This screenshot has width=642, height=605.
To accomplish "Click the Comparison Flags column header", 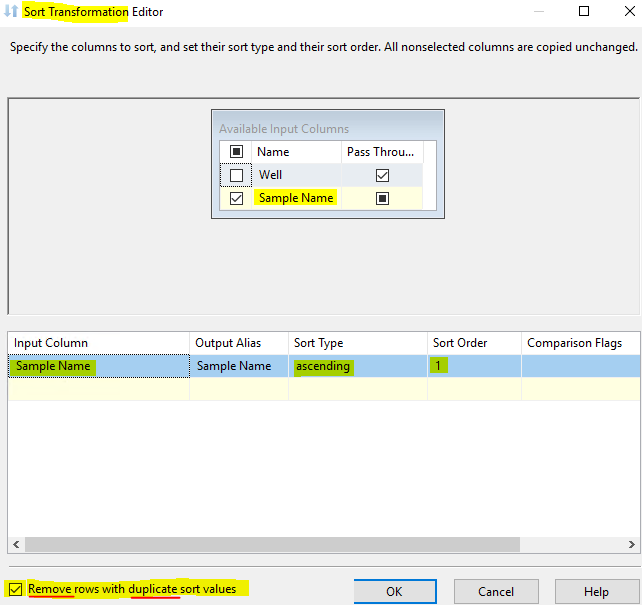I will pos(581,343).
